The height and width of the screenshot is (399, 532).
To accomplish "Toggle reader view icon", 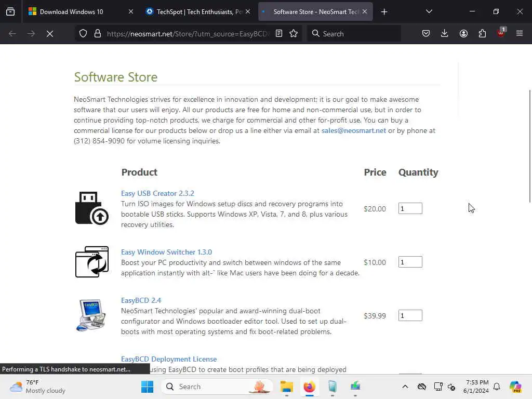I will pos(279,33).
